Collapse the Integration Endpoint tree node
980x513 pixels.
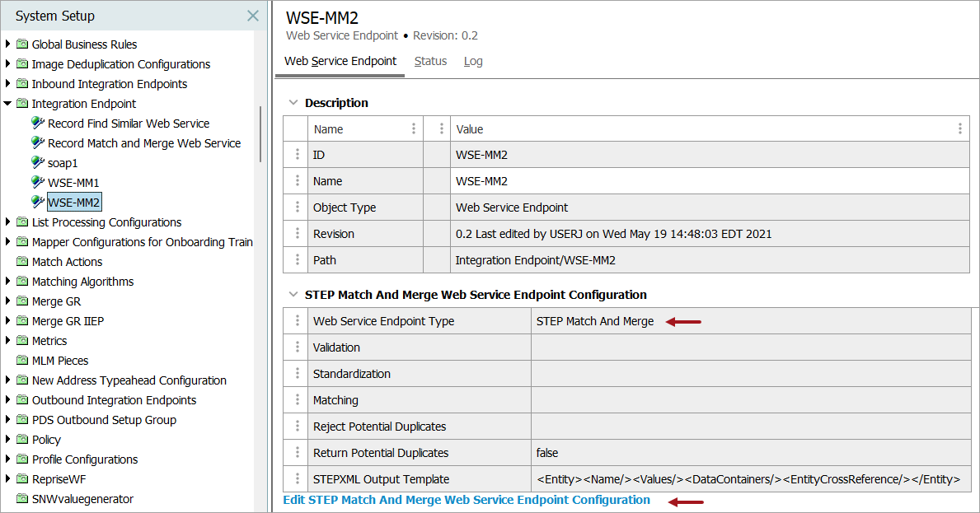8,104
